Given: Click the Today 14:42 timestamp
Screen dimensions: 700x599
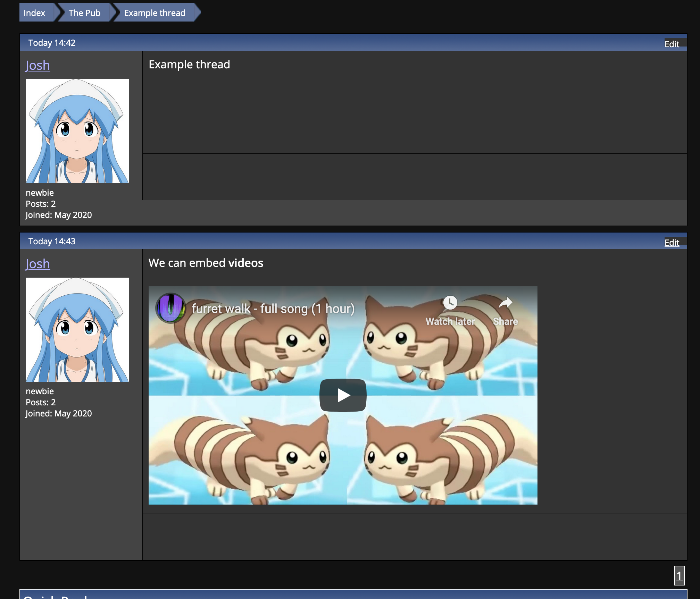Looking at the screenshot, I should [x=52, y=43].
